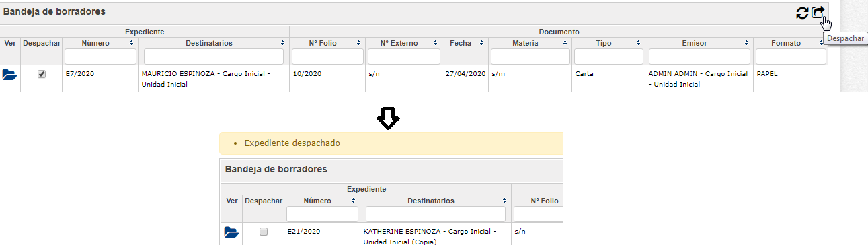Viewport: 868px width, 245px height.
Task: Click the Número filter field in top table
Action: pos(100,57)
